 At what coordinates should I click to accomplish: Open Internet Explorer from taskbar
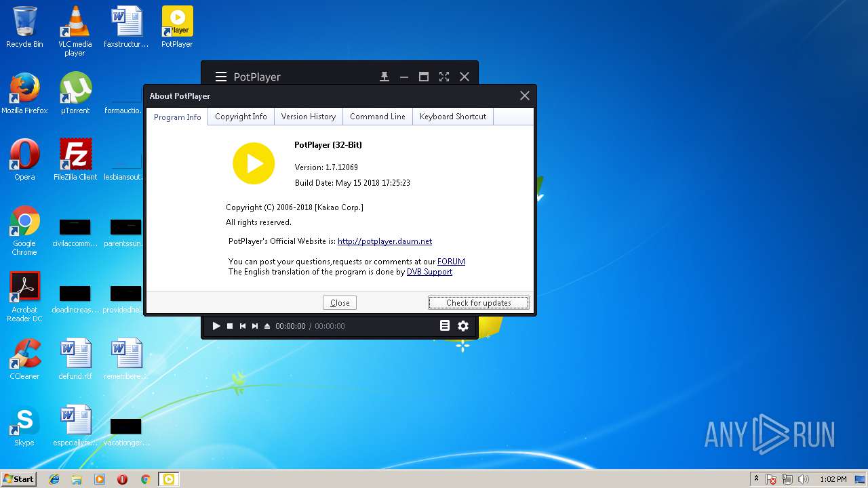tap(54, 479)
